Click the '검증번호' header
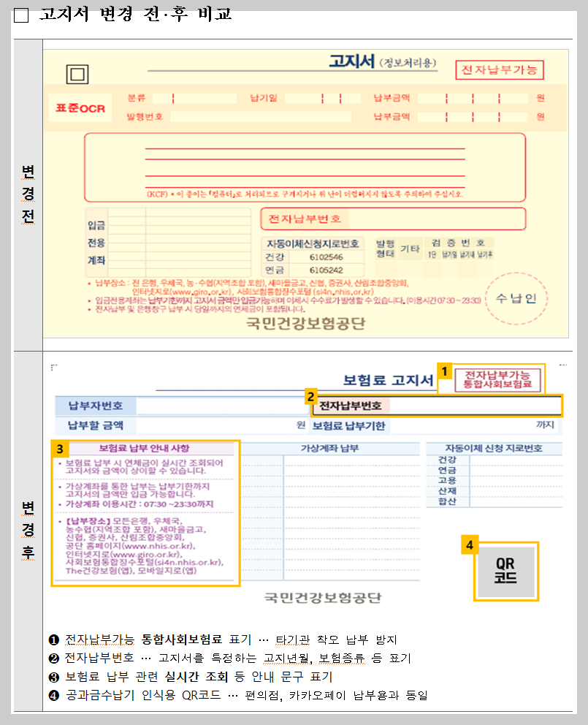 pos(459,243)
